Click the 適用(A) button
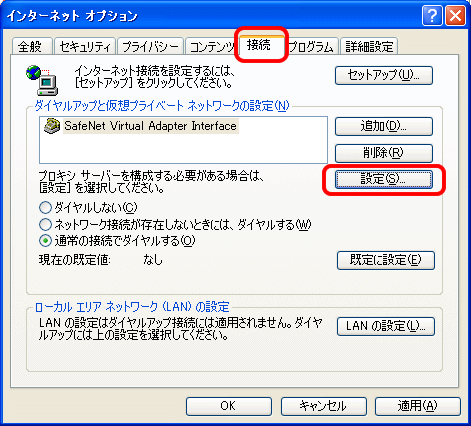This screenshot has height=426, width=471. 418,406
